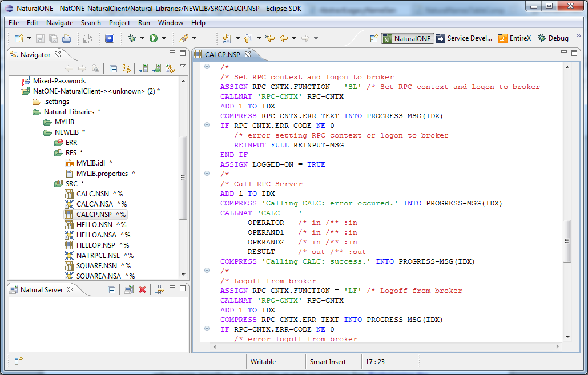Click the External Tools flashlight icon
The height and width of the screenshot is (375, 588).
pyautogui.click(x=184, y=38)
